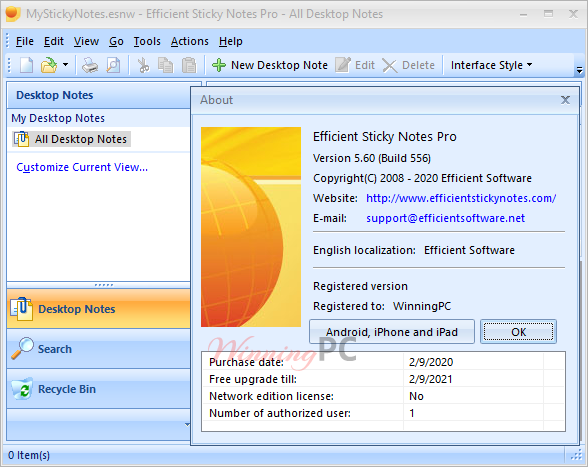Click the Print Preview magnifier icon
Image resolution: width=588 pixels, height=467 pixels.
coord(113,65)
